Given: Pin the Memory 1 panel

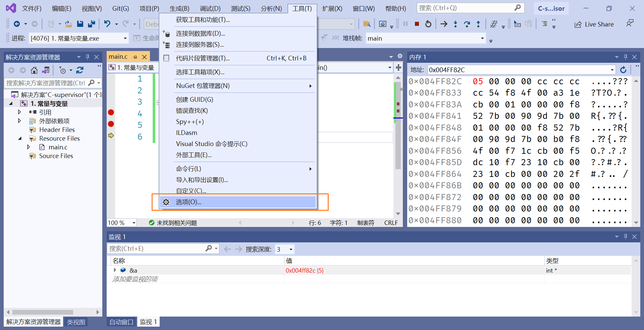Looking at the screenshot, I should coord(626,57).
